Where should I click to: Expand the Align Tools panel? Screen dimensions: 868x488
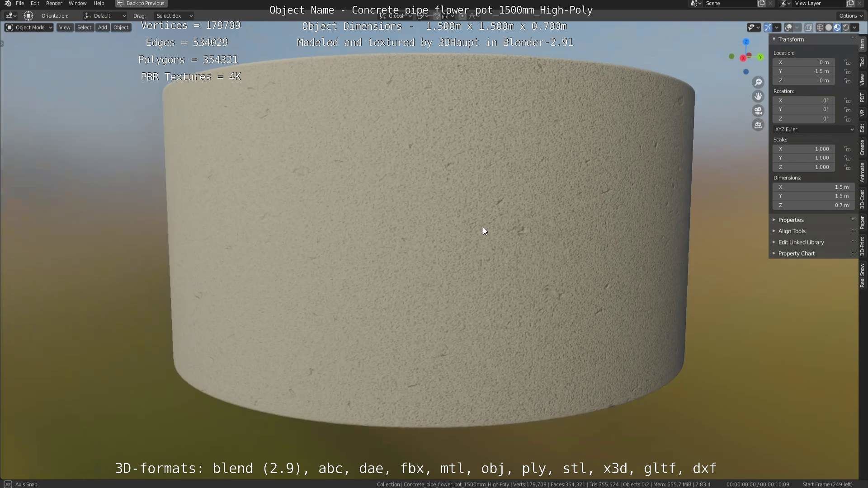(x=792, y=231)
